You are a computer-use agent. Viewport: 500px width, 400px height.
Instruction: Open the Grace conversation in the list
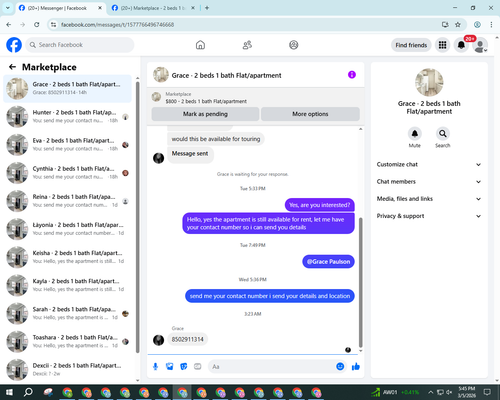[x=67, y=88]
